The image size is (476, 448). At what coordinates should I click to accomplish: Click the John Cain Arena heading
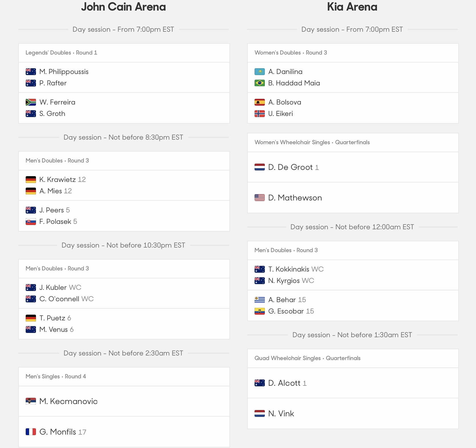click(x=123, y=7)
